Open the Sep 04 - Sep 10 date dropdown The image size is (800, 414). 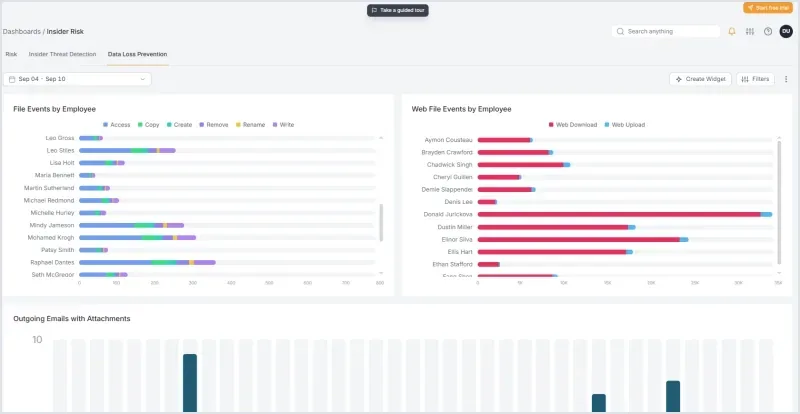(77, 79)
